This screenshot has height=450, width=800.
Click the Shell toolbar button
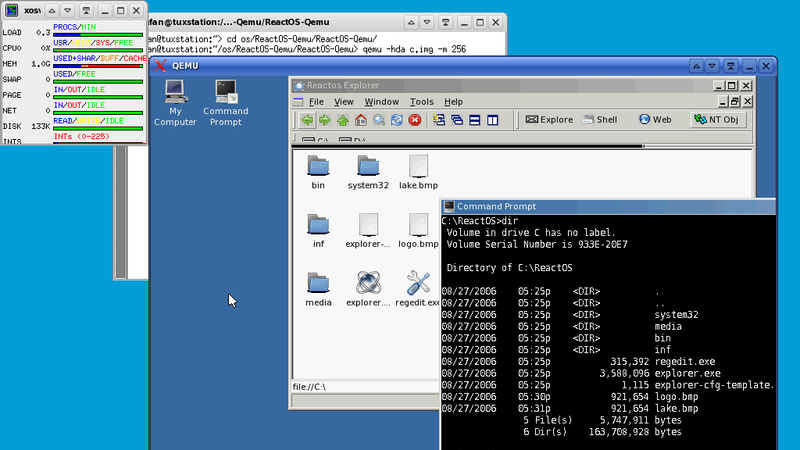[598, 120]
